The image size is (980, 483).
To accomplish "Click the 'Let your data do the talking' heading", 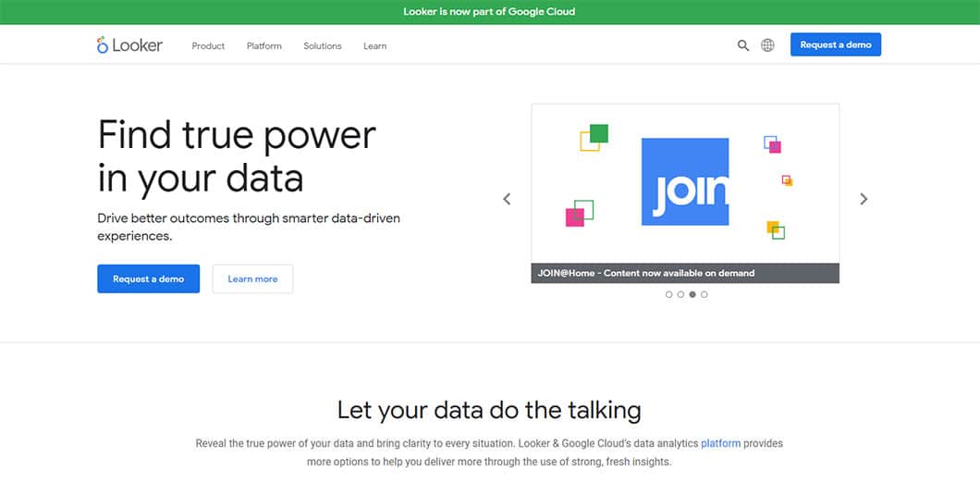I will coord(489,411).
